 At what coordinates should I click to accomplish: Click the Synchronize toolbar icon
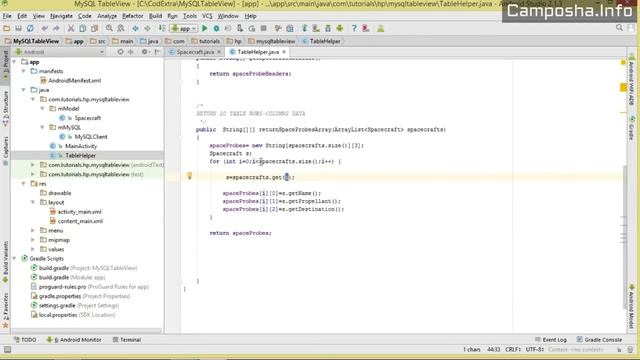pos(30,28)
